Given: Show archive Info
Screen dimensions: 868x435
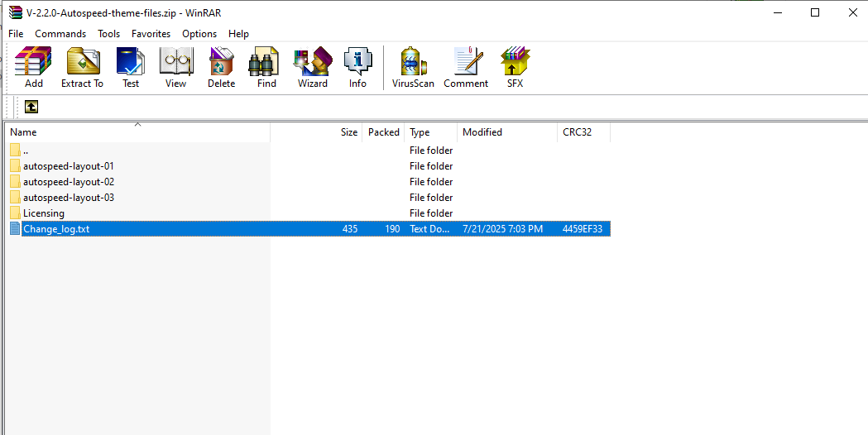Looking at the screenshot, I should point(357,67).
